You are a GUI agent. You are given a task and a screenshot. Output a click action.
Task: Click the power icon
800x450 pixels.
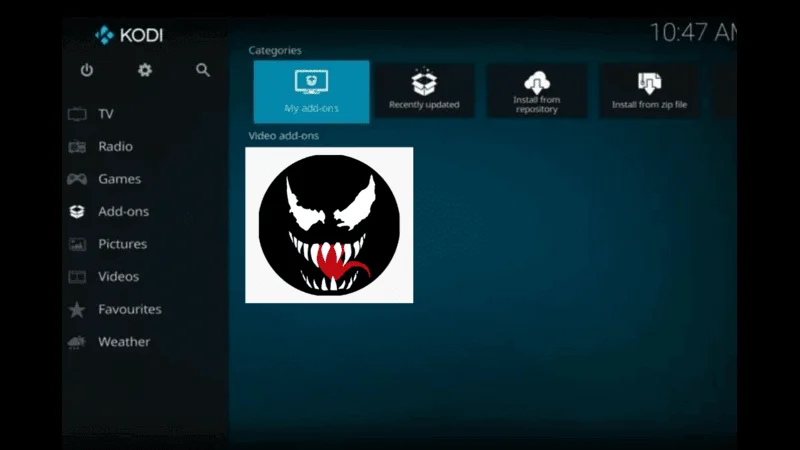coord(87,70)
